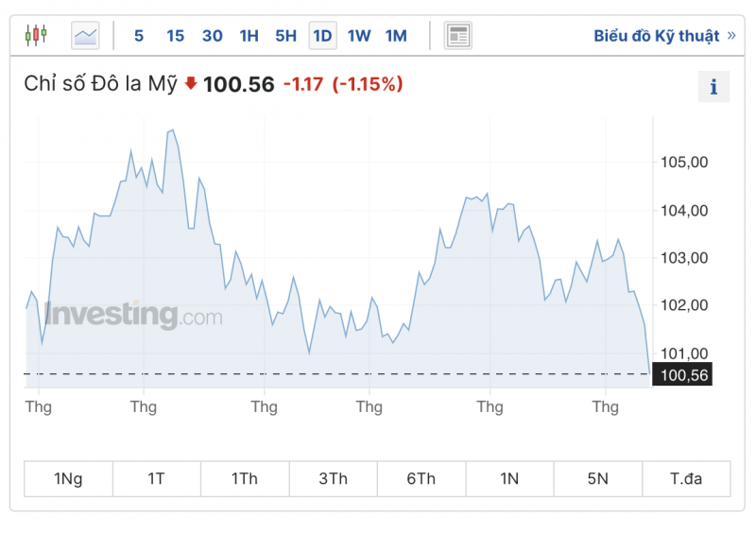Set interval to 5 minutes
The width and height of the screenshot is (756, 534).
pos(139,36)
